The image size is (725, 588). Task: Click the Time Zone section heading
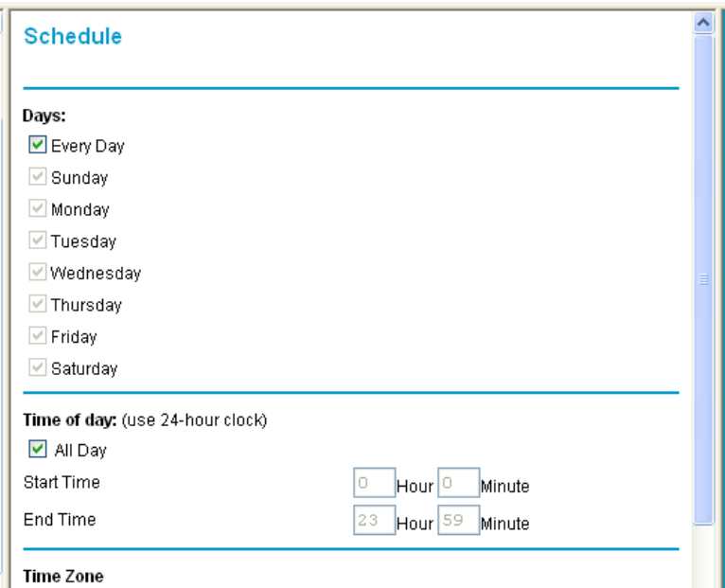[x=62, y=577]
